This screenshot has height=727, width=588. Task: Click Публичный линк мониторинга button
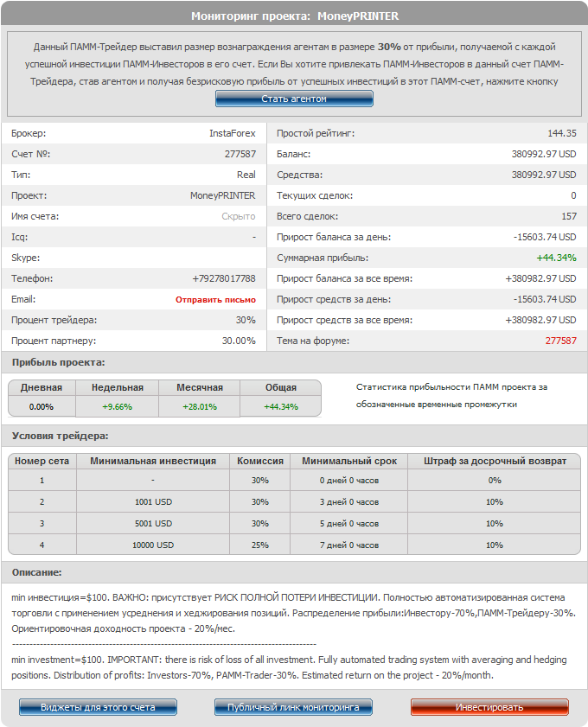click(x=293, y=707)
